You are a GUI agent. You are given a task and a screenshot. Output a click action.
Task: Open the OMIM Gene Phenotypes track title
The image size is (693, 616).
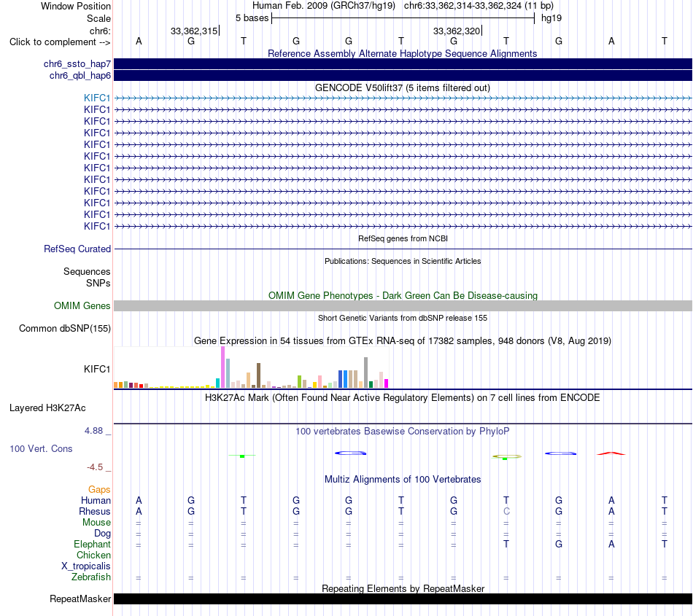coord(403,295)
